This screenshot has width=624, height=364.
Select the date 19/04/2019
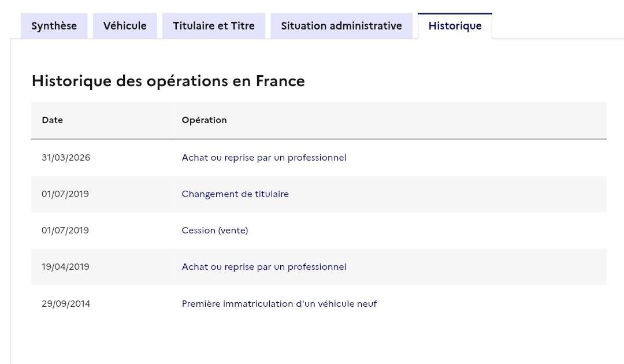tap(66, 267)
